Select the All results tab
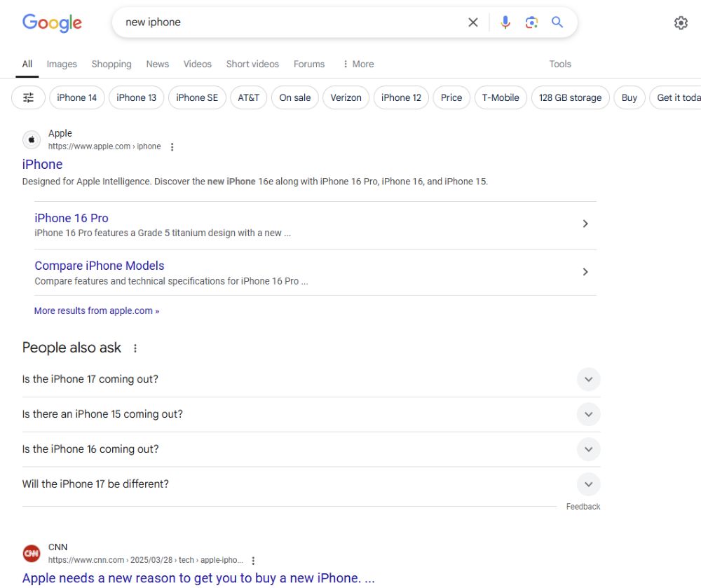The height and width of the screenshot is (588, 701). click(27, 64)
